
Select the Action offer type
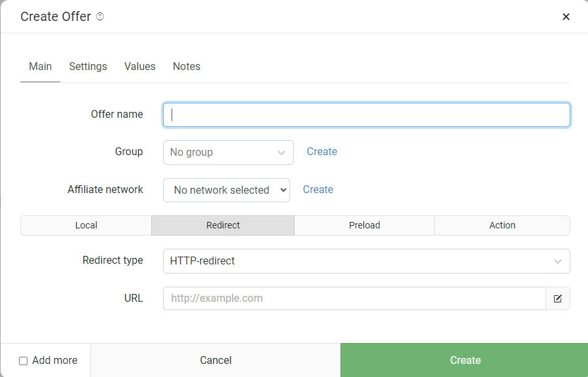502,225
